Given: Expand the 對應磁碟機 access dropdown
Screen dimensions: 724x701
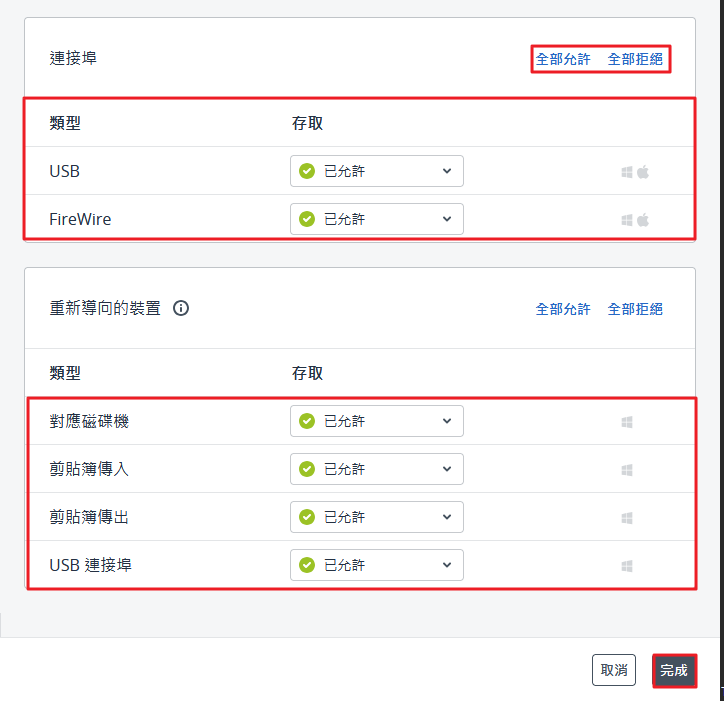Looking at the screenshot, I should coord(376,421).
